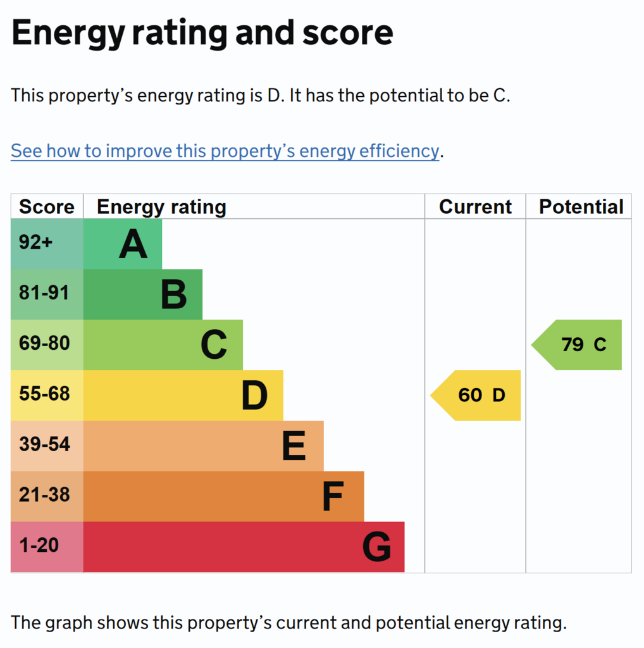
Task: Select the yellow D rating bar
Action: pyautogui.click(x=183, y=396)
